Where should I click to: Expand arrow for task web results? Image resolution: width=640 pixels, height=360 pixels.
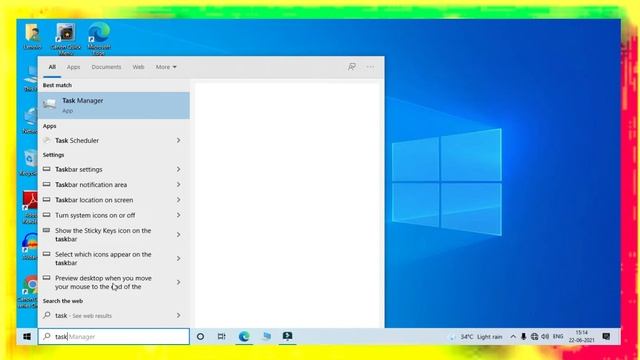tap(178, 315)
